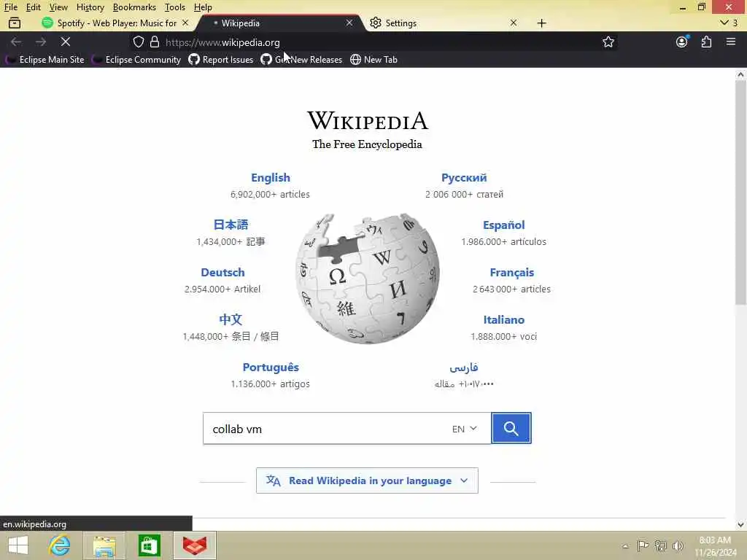Open a new tab with the plus button
The height and width of the screenshot is (560, 747).
pyautogui.click(x=542, y=23)
